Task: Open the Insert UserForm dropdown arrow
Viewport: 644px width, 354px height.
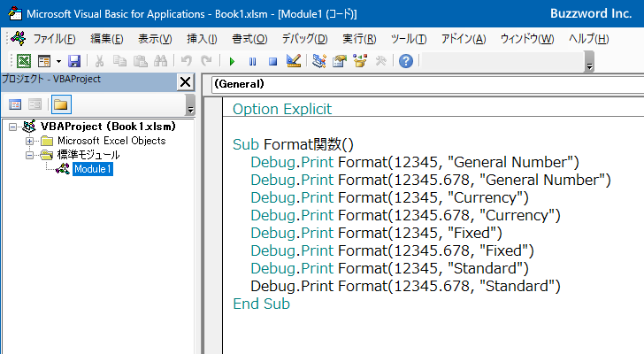Action: [58, 62]
